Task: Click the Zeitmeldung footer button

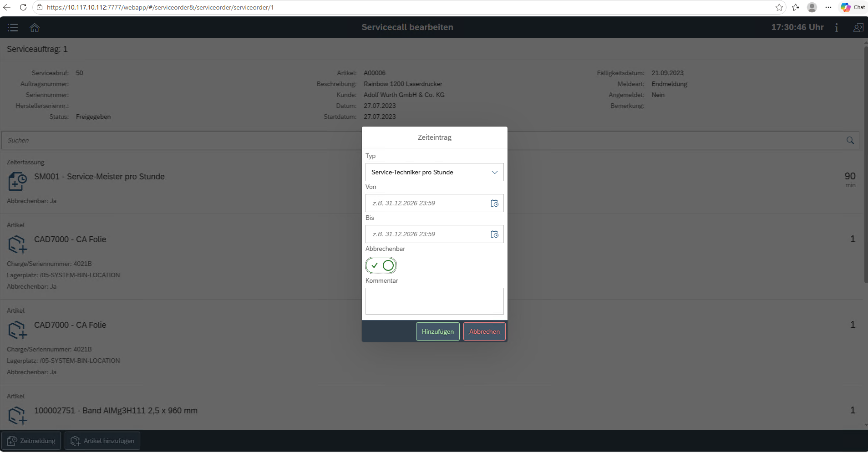Action: click(x=31, y=441)
